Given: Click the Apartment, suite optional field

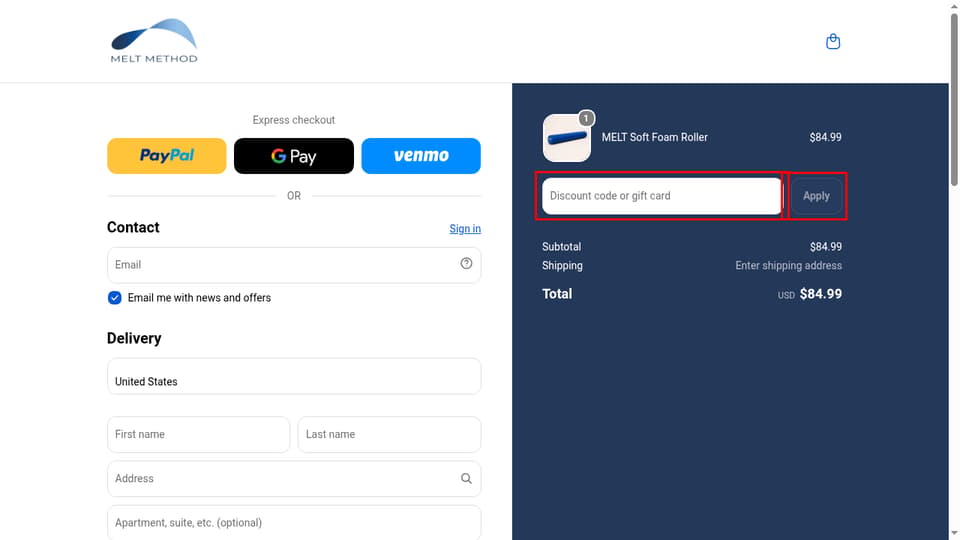Looking at the screenshot, I should pyautogui.click(x=294, y=522).
